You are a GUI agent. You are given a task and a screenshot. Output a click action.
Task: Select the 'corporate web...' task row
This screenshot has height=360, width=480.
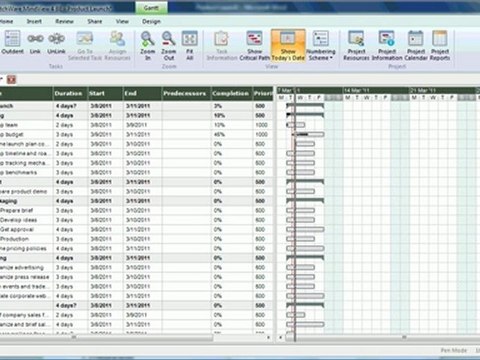pos(136,296)
